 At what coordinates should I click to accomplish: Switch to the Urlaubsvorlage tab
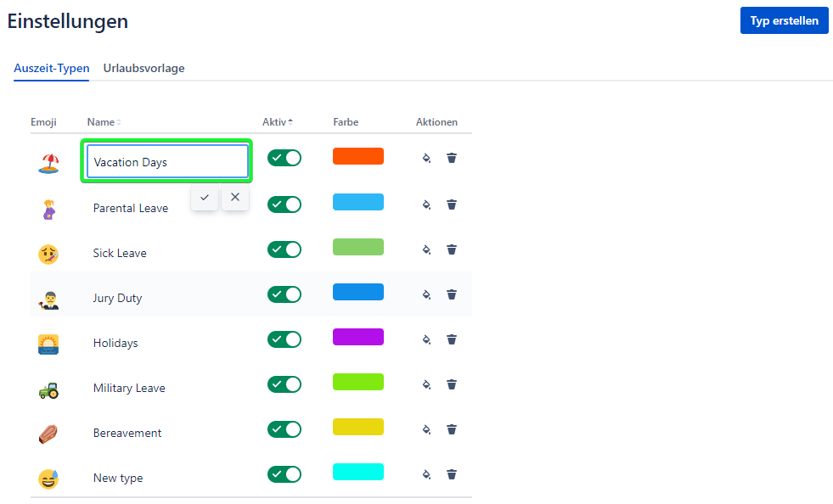pyautogui.click(x=144, y=68)
